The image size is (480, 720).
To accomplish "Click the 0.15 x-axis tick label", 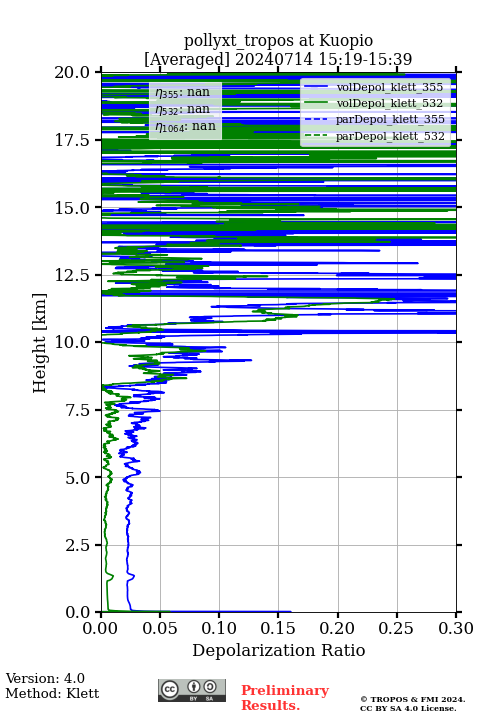I will [278, 628].
